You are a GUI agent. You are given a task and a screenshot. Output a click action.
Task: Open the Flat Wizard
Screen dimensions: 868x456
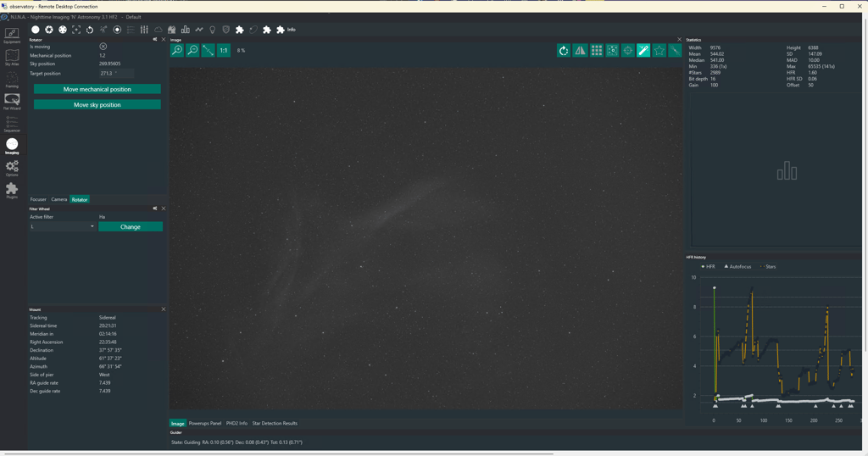click(12, 102)
